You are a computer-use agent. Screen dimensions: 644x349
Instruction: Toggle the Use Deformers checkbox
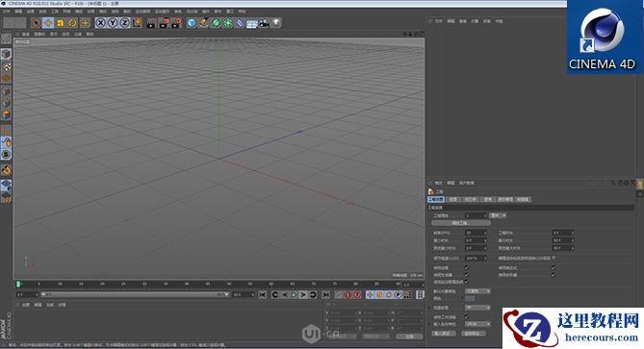coord(554,275)
